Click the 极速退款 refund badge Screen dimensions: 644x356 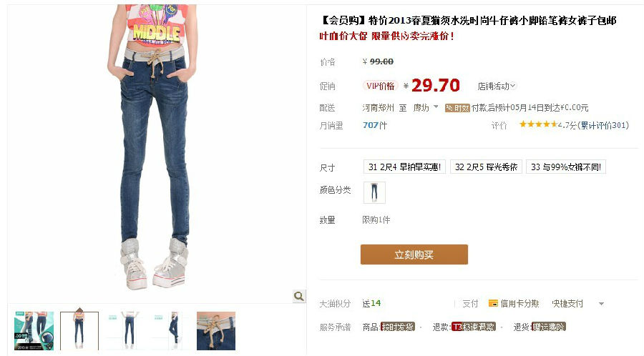pos(474,327)
